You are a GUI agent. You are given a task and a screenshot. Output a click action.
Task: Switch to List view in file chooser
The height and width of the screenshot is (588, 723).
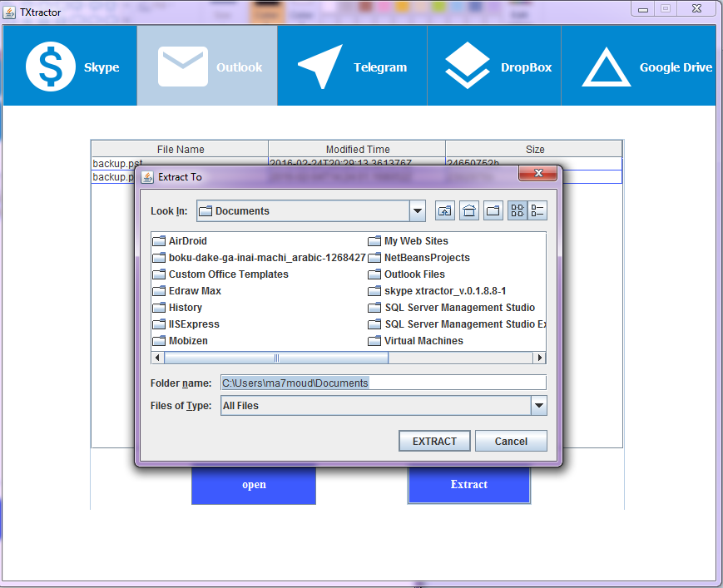517,211
